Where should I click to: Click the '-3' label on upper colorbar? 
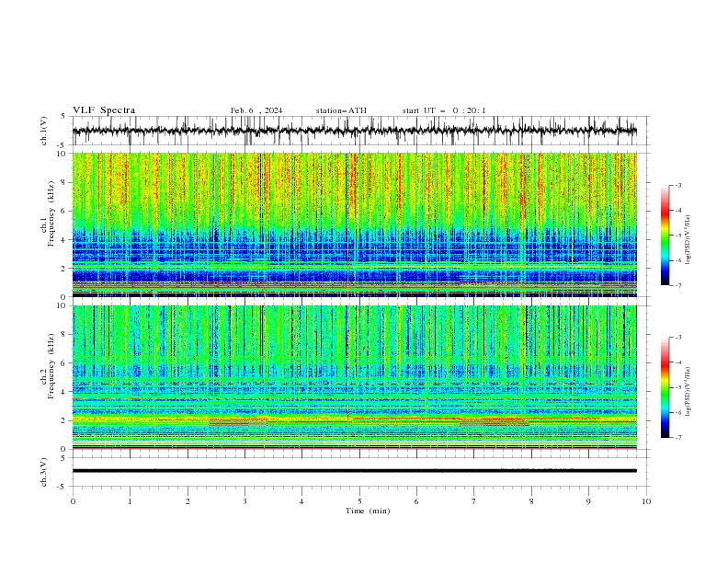(677, 185)
